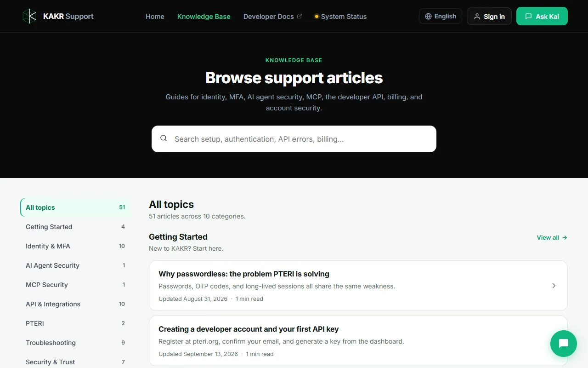The width and height of the screenshot is (588, 368).
Task: Follow the View all link for Getting Started
Action: 552,238
